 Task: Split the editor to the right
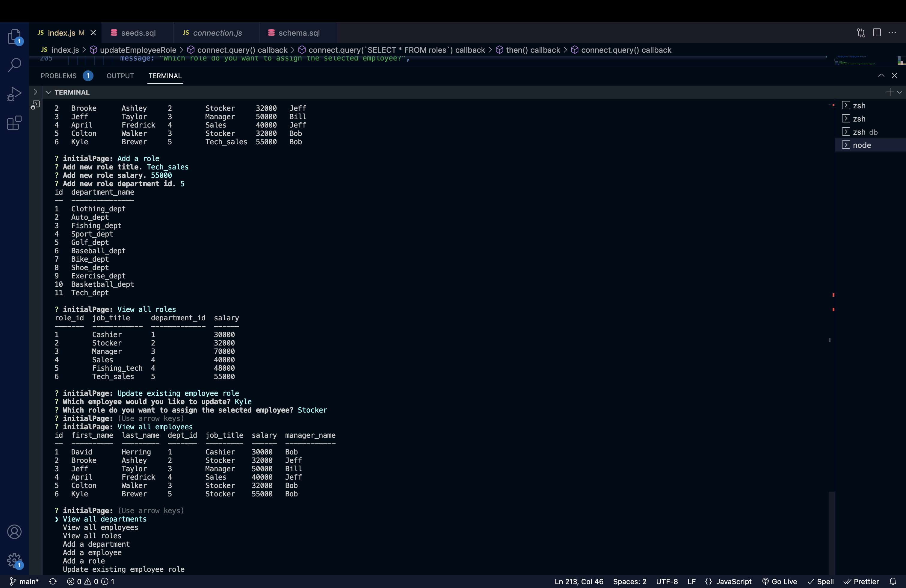(x=877, y=33)
